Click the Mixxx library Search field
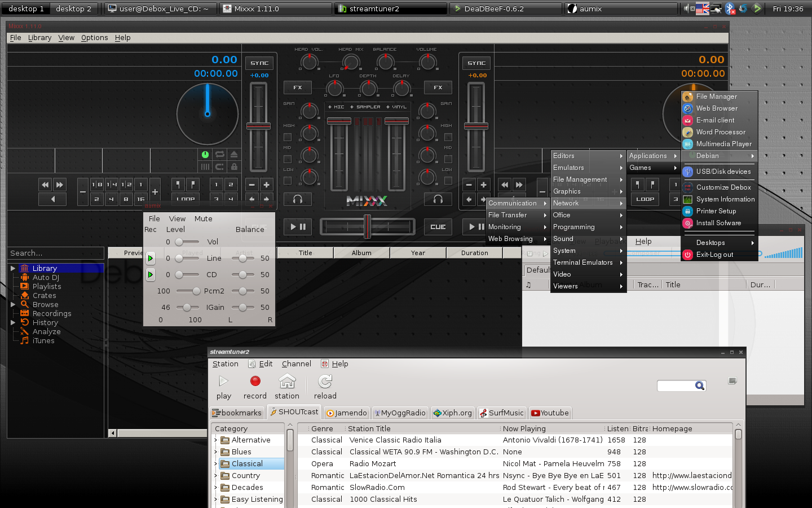This screenshot has width=812, height=508. (55, 253)
